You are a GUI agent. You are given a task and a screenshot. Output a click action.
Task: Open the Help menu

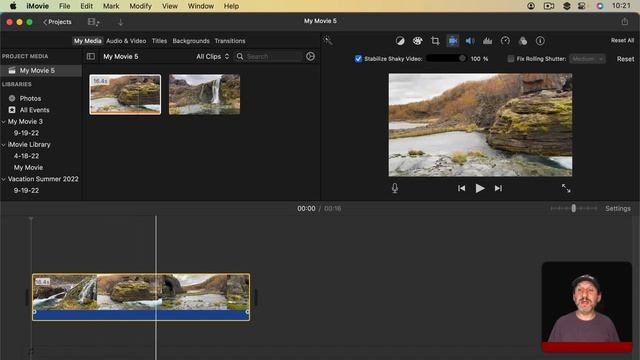pos(231,6)
